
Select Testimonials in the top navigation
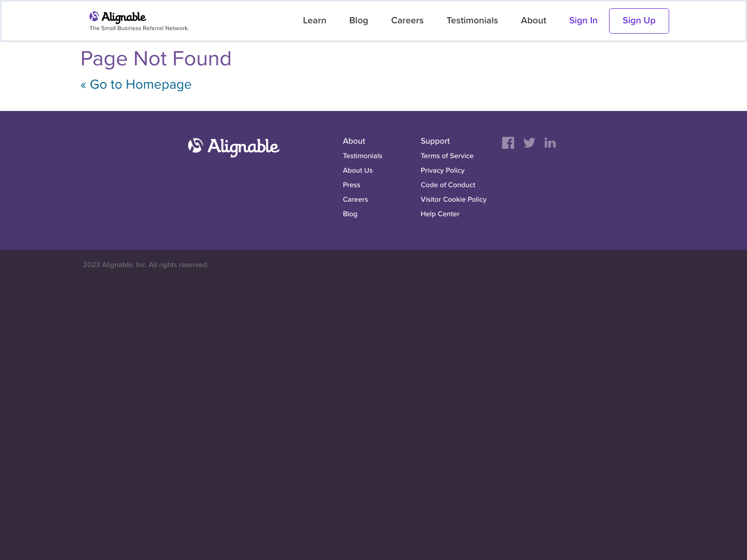tap(472, 21)
